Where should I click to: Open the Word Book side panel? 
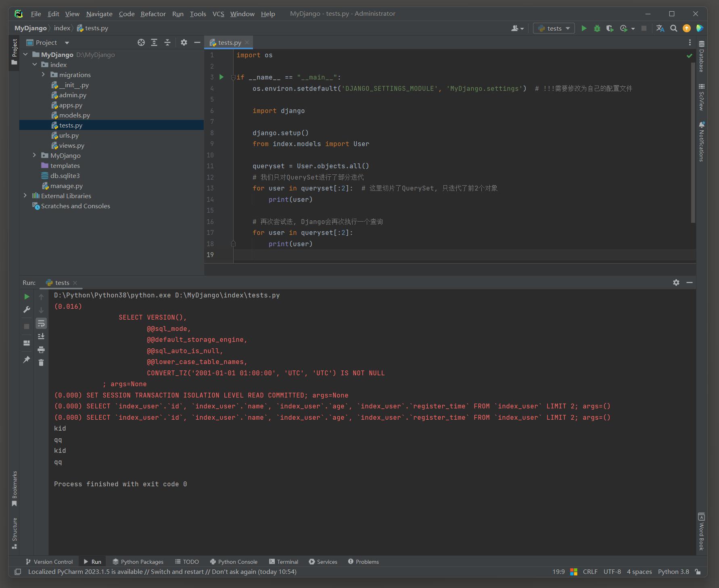(702, 532)
